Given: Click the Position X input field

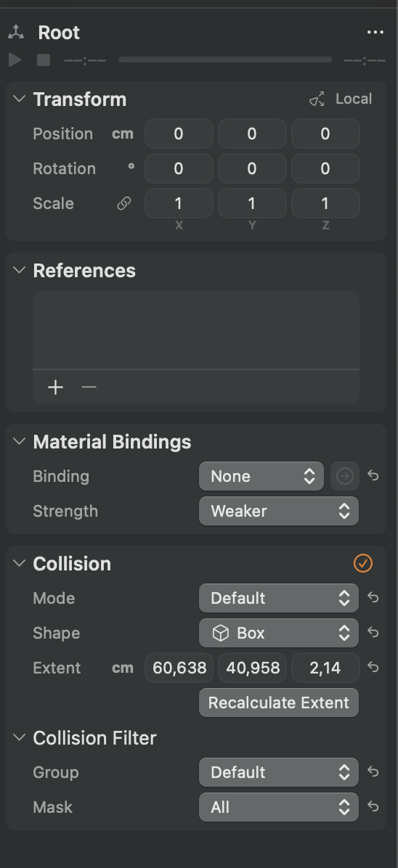Looking at the screenshot, I should click(x=179, y=134).
